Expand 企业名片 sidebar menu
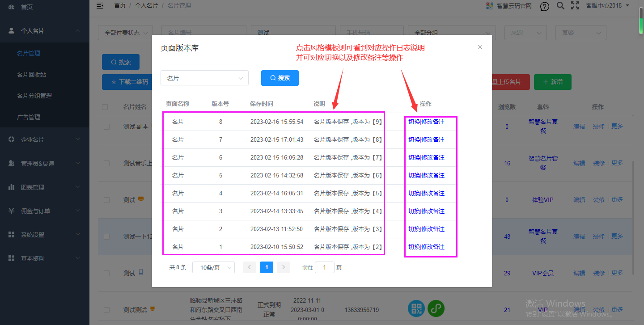The height and width of the screenshot is (325, 644). tap(45, 139)
